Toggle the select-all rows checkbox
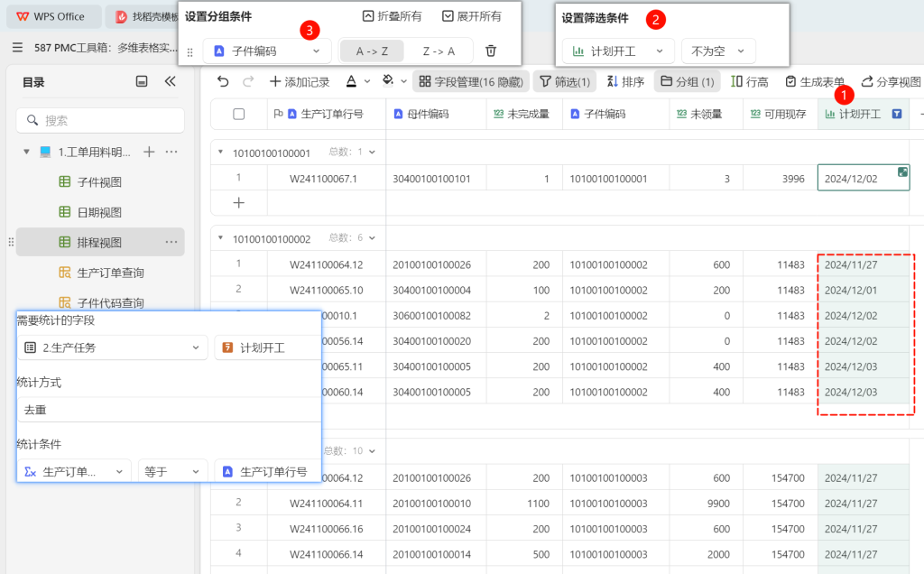The height and width of the screenshot is (574, 924). tap(238, 114)
